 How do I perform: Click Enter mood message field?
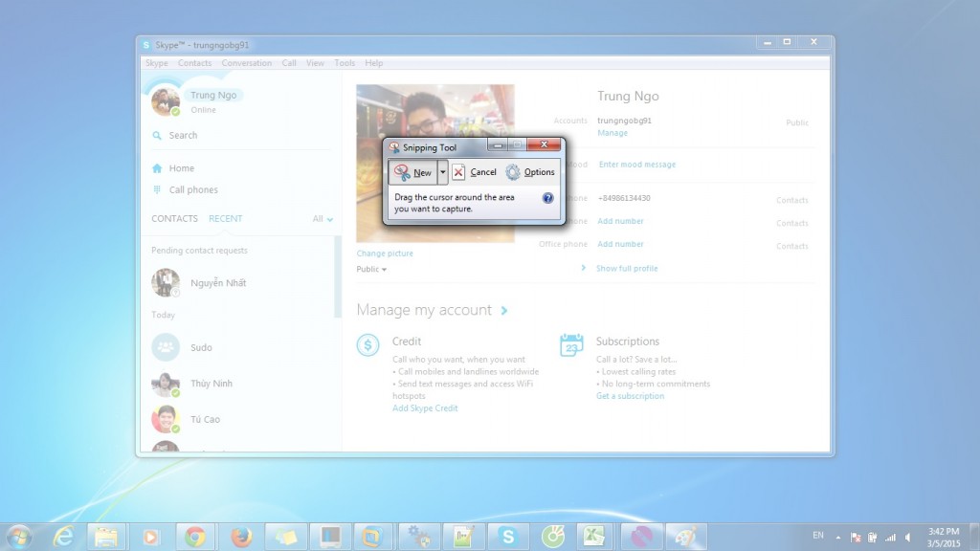pyautogui.click(x=636, y=165)
